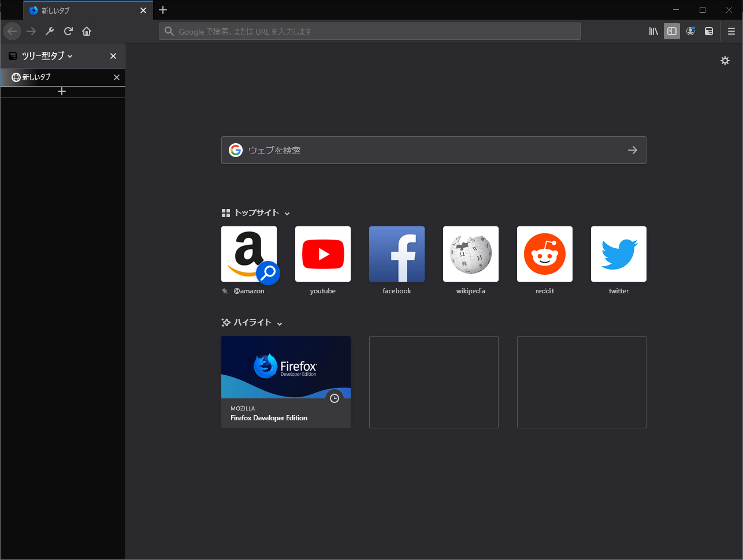
Task: Close the 新しいタブ tab in top tab strip
Action: click(x=143, y=10)
